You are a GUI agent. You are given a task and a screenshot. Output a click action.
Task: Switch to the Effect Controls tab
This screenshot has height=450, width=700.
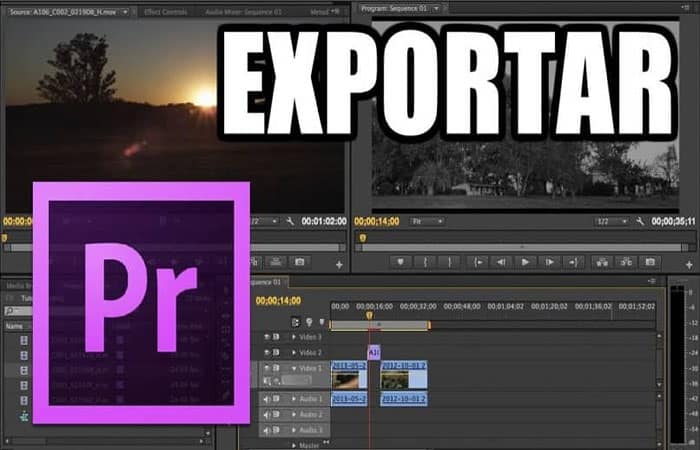[x=166, y=12]
